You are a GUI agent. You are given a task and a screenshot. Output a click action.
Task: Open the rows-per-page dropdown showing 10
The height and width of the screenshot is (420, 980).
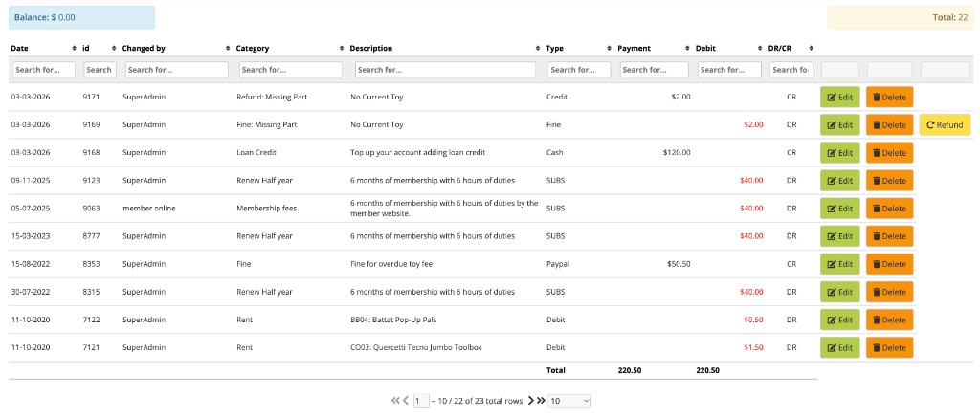click(x=569, y=401)
